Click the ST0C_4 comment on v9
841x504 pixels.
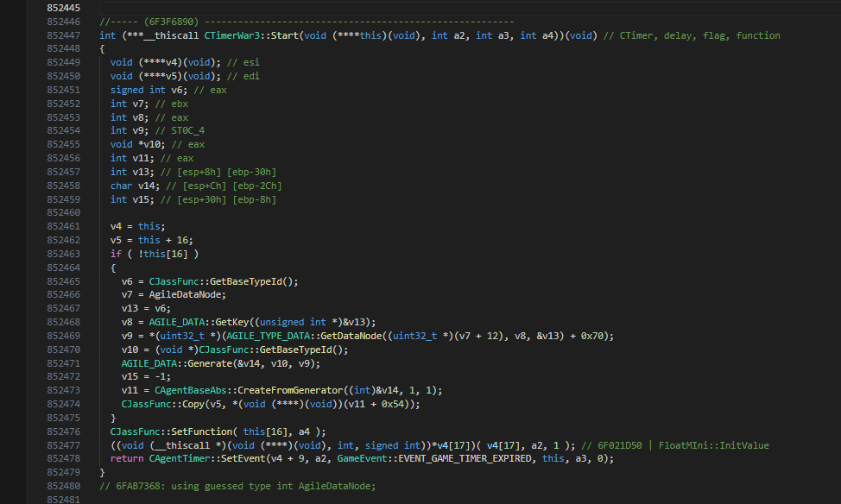coord(180,130)
